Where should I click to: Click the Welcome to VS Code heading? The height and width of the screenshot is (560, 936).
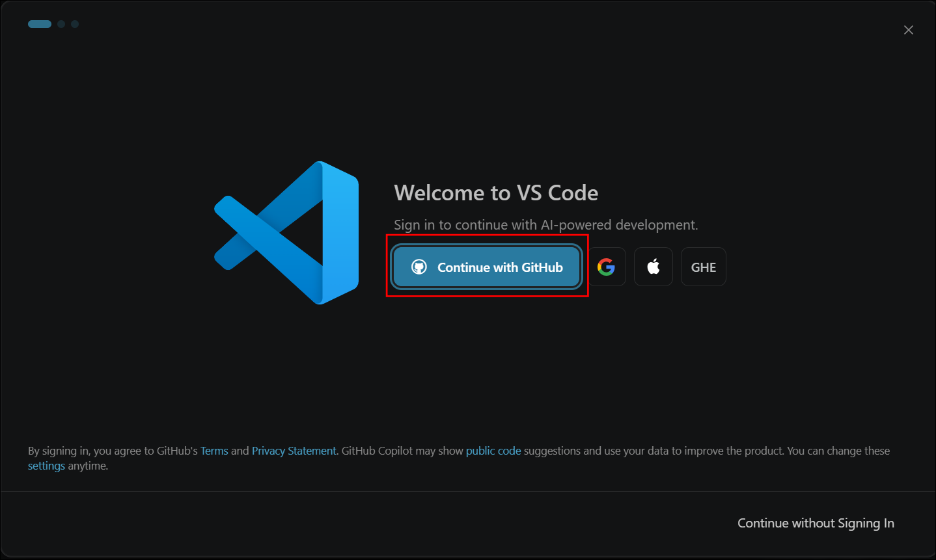(496, 193)
